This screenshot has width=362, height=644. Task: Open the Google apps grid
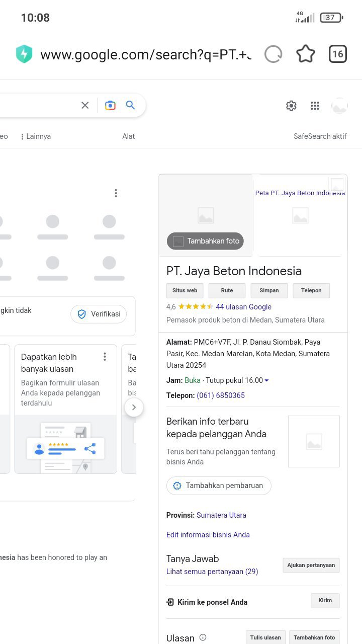pyautogui.click(x=315, y=106)
